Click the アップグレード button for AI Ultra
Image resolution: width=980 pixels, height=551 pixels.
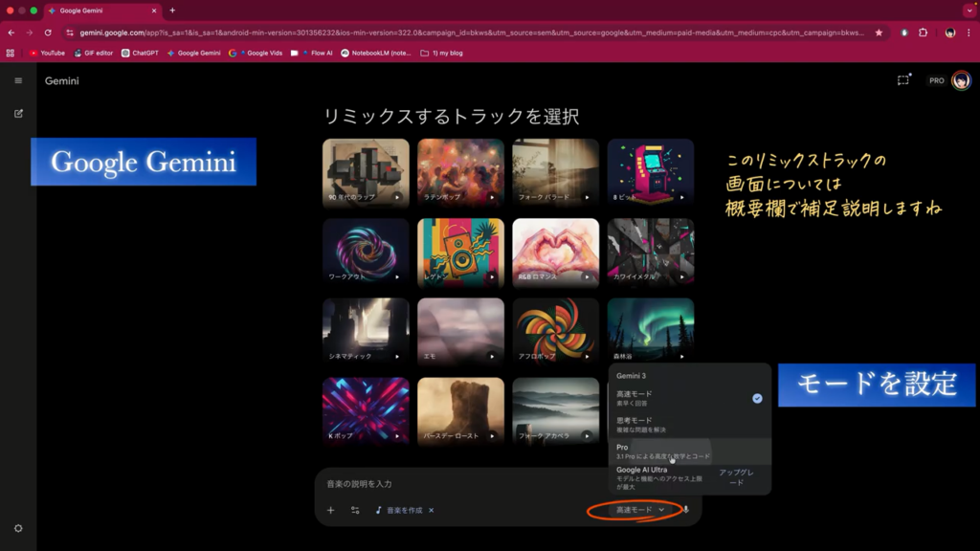point(738,477)
